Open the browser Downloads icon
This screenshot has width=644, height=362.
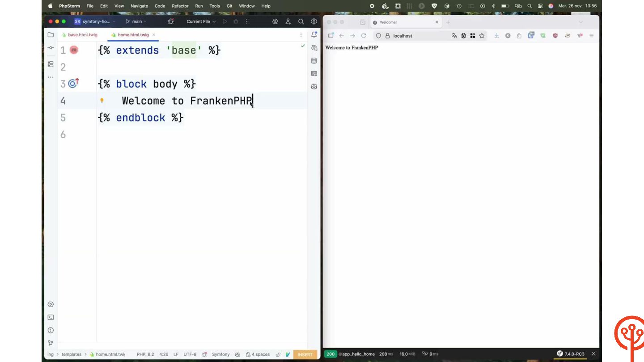pos(496,36)
